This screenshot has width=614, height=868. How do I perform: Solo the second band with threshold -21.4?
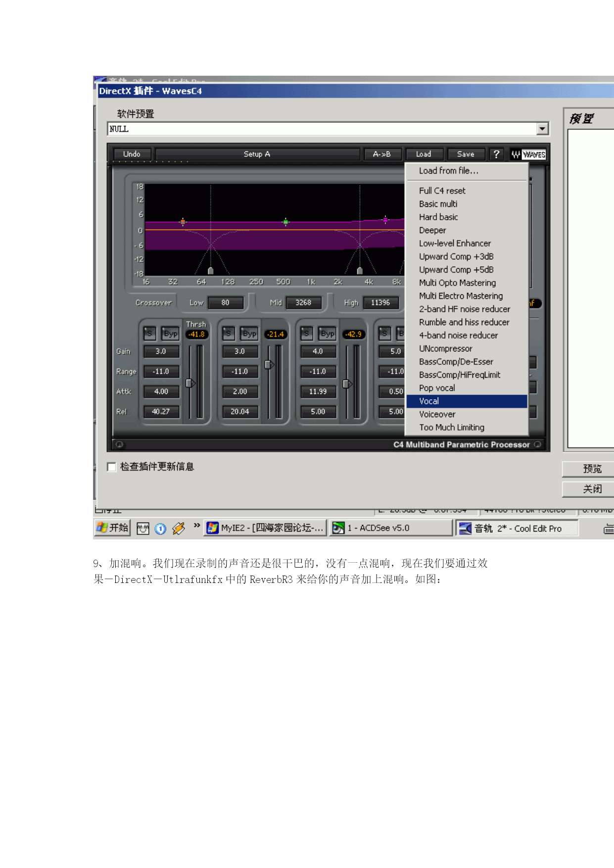228,334
